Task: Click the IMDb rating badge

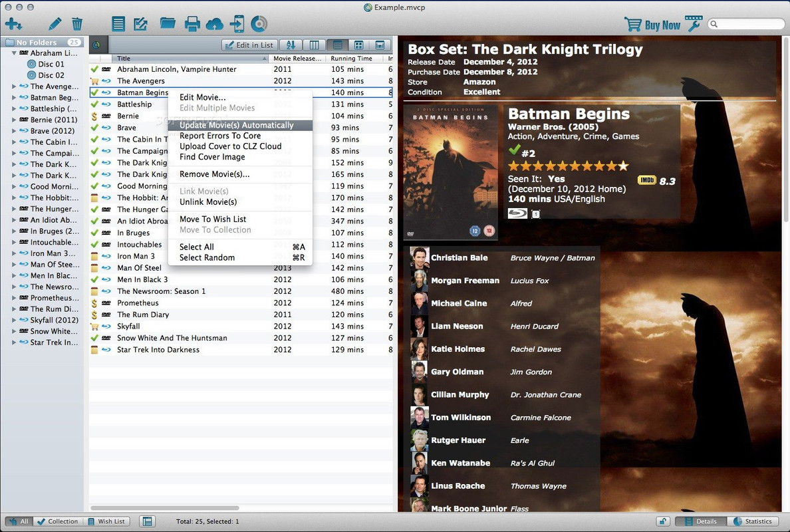Action: (x=646, y=180)
